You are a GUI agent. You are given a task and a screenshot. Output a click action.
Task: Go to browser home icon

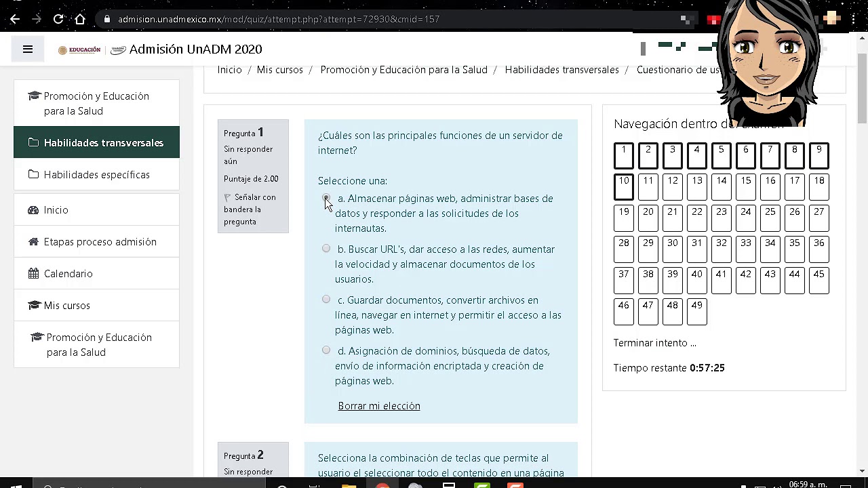[x=80, y=19]
